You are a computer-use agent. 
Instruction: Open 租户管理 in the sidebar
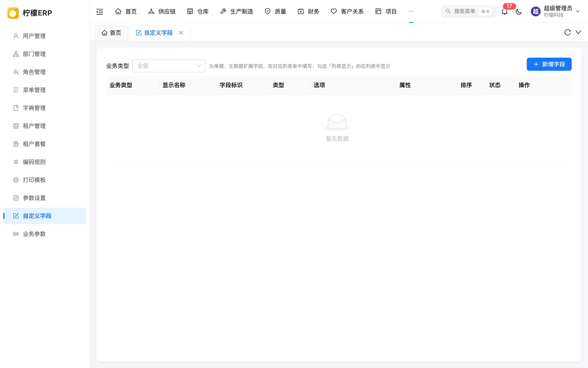pos(45,126)
